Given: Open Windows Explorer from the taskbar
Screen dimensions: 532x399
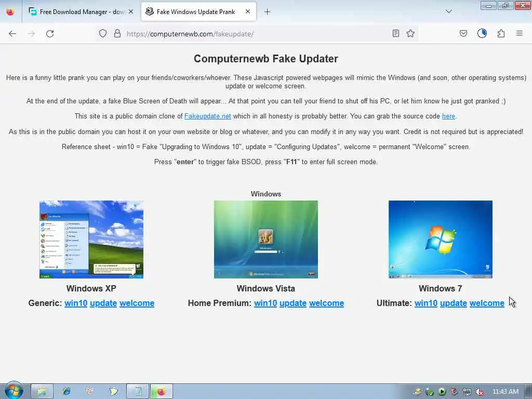Looking at the screenshot, I should click(x=42, y=392).
